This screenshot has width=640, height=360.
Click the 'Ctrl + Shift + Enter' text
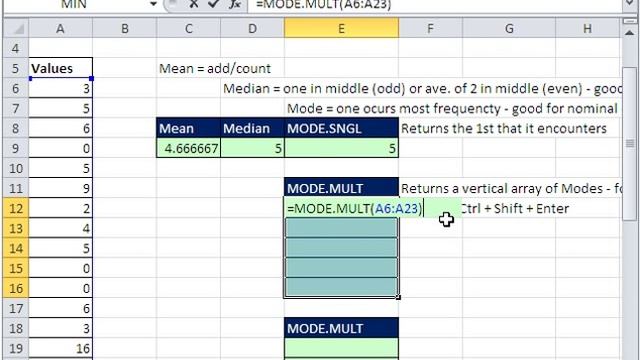514,208
